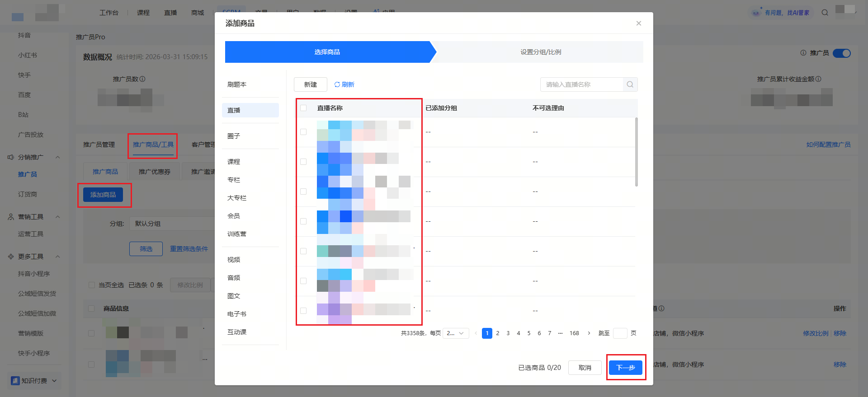The image size is (868, 397).
Task: Jump to page 168 in pagination
Action: (574, 333)
